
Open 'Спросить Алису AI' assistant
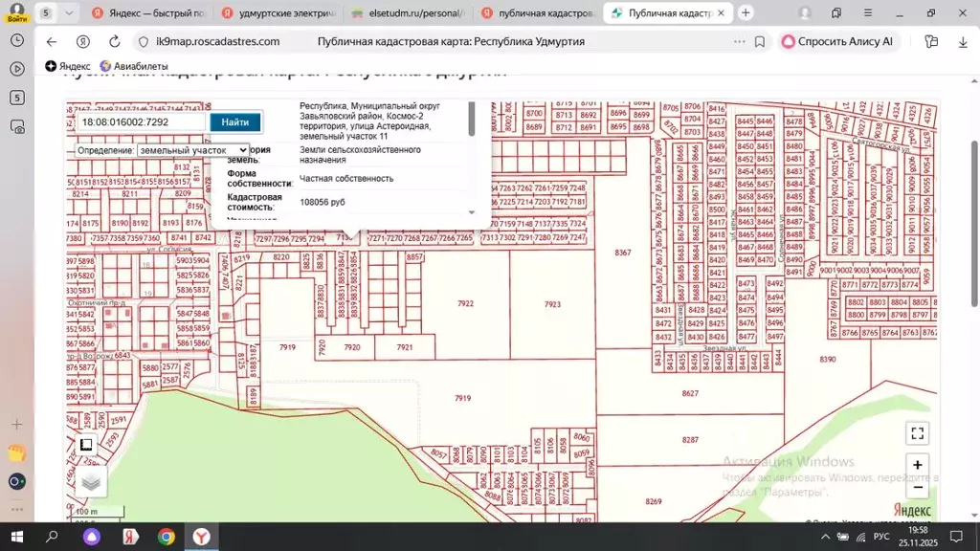838,42
